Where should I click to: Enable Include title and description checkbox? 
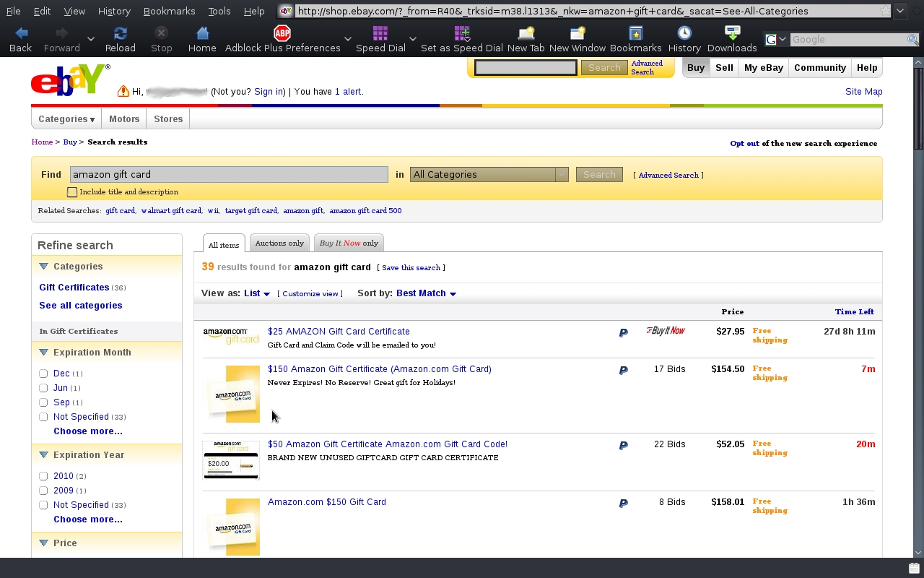pos(72,192)
